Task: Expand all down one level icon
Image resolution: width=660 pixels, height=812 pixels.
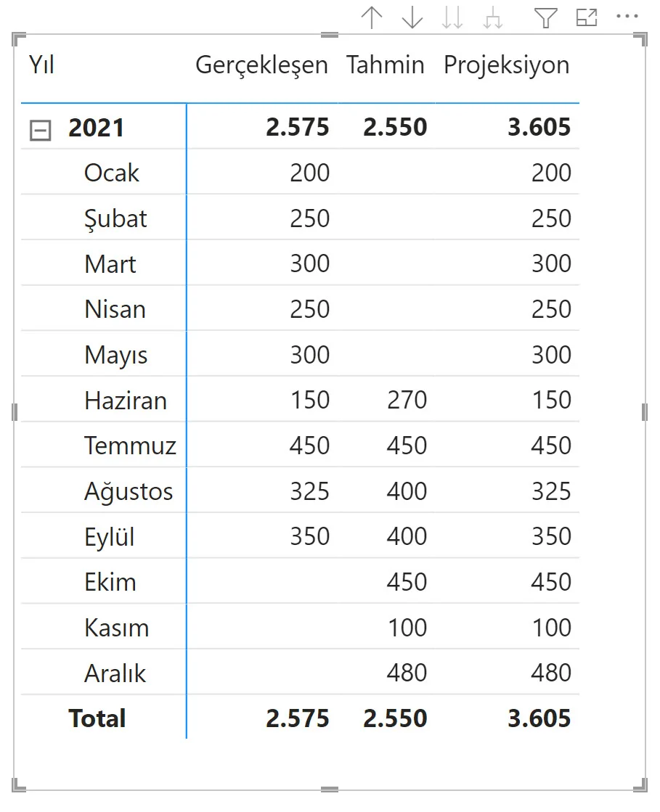Action: [x=493, y=18]
